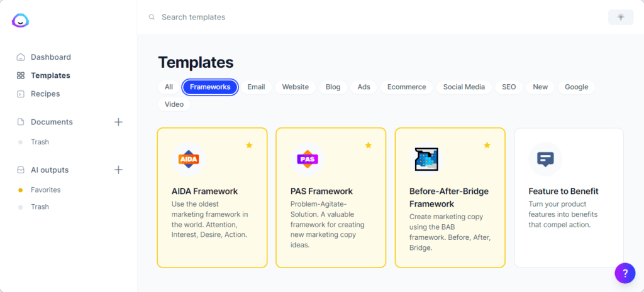Open help with the question mark button

[625, 273]
